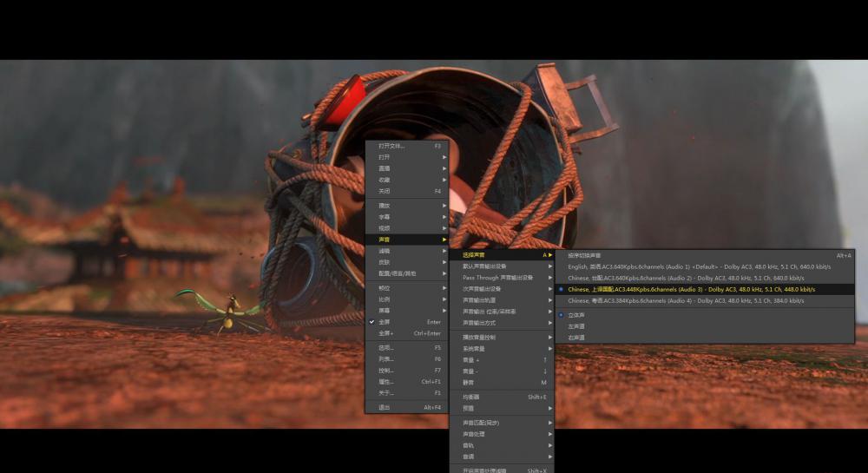Expand the 皮肤 skins submenu

tap(407, 262)
